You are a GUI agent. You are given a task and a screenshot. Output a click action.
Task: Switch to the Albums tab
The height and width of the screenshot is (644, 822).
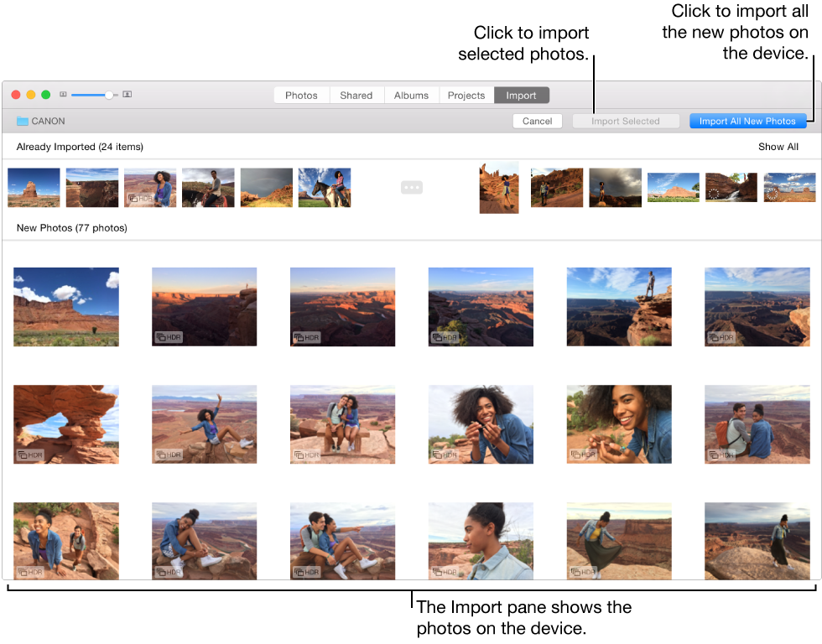point(411,95)
